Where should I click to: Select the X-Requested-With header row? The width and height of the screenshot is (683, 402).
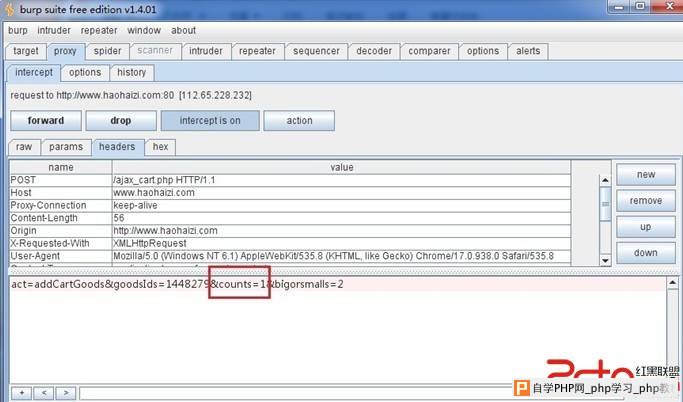point(61,243)
